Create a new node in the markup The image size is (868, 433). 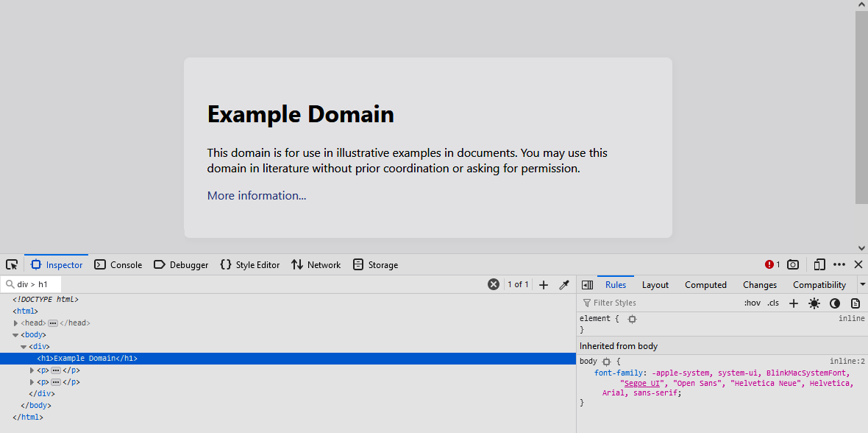point(544,284)
